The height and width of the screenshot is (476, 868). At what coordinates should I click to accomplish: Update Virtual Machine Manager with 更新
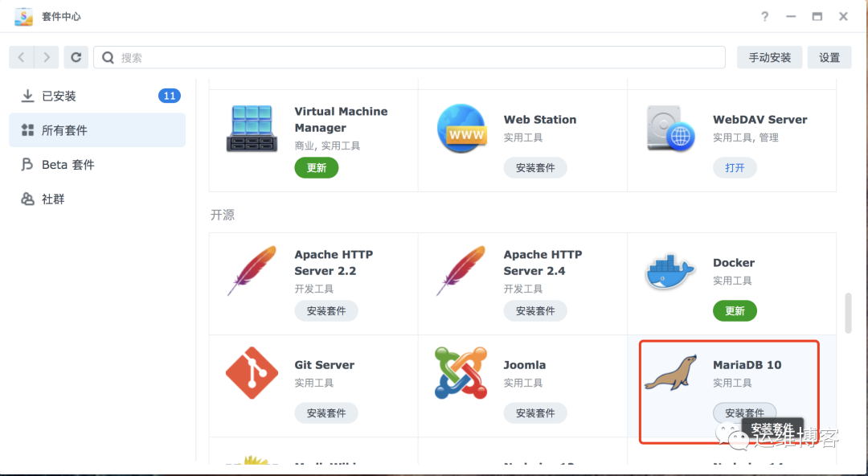point(316,168)
